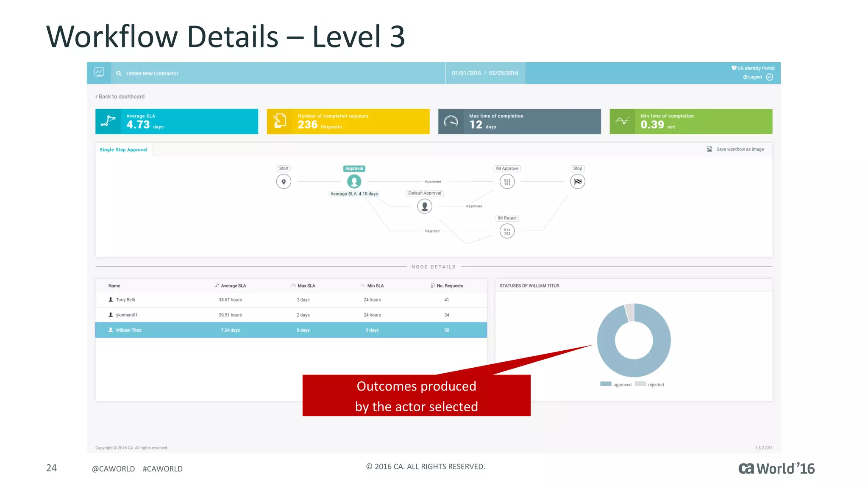Click the Default Approval label
Screen dimensions: 868x488
(425, 193)
